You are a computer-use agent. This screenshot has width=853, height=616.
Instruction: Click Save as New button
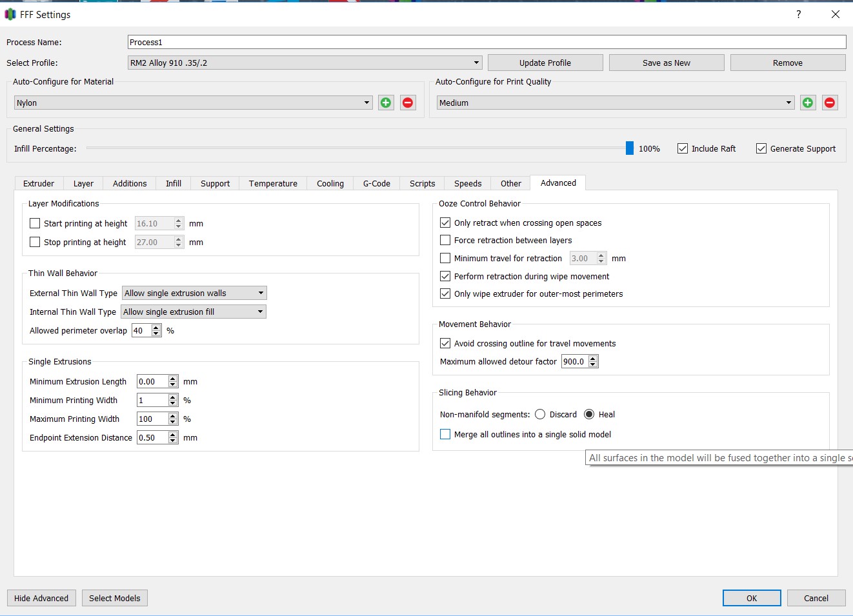[x=667, y=63]
